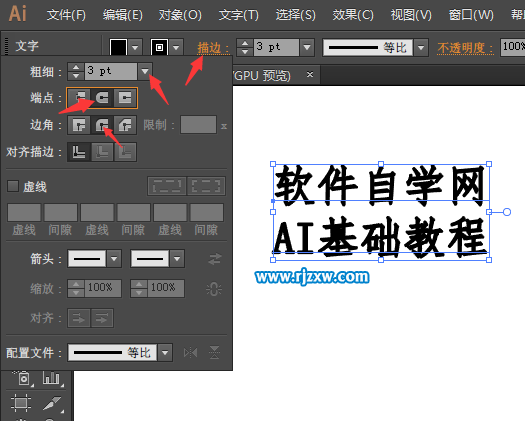Select the Symbol Sprayer tool icon
This screenshot has width=525, height=421.
pyautogui.click(x=22, y=378)
